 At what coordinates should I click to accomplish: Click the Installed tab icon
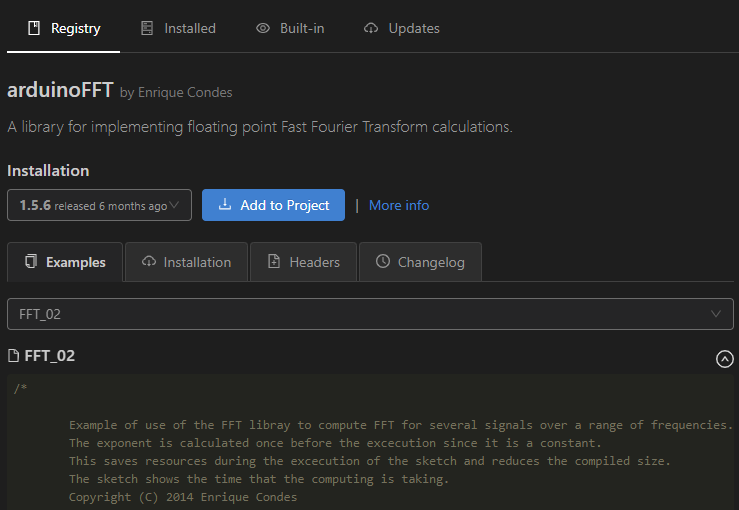(147, 28)
